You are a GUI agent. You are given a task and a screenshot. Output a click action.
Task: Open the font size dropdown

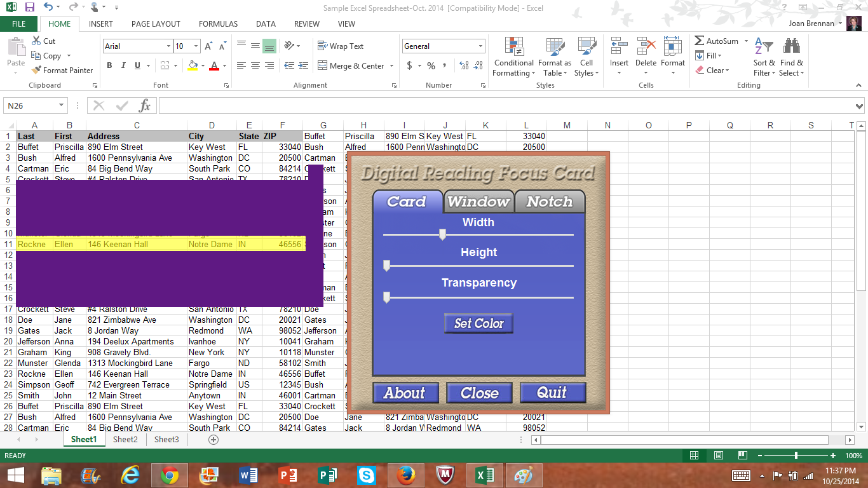click(195, 46)
